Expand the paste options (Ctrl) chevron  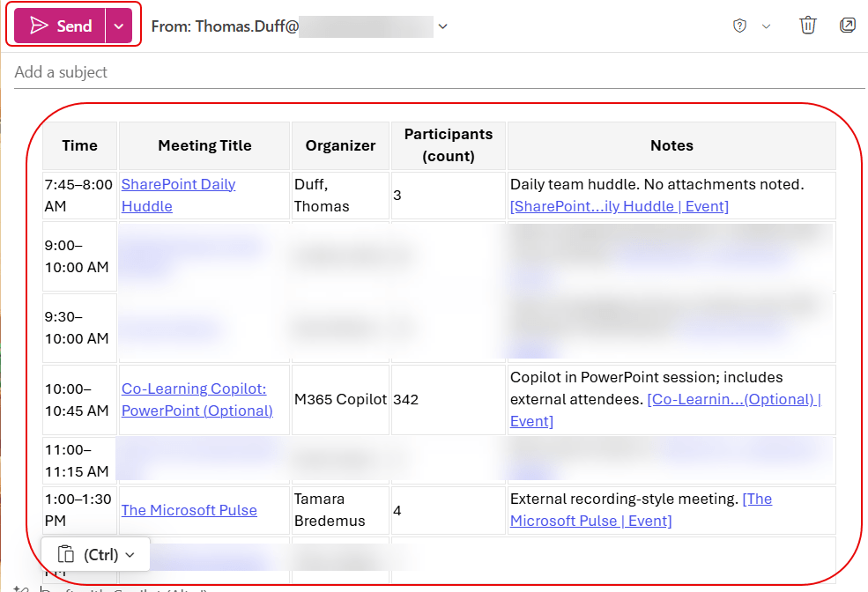(x=130, y=554)
